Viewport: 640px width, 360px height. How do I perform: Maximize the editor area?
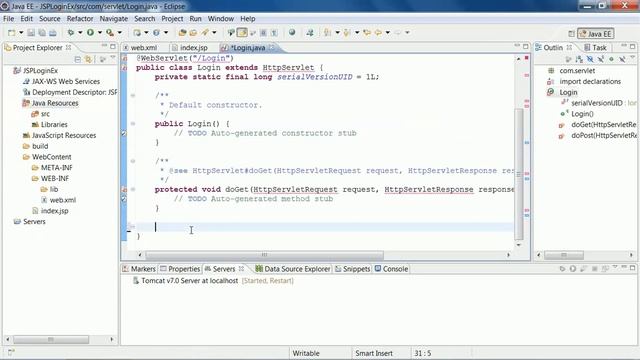(x=526, y=47)
